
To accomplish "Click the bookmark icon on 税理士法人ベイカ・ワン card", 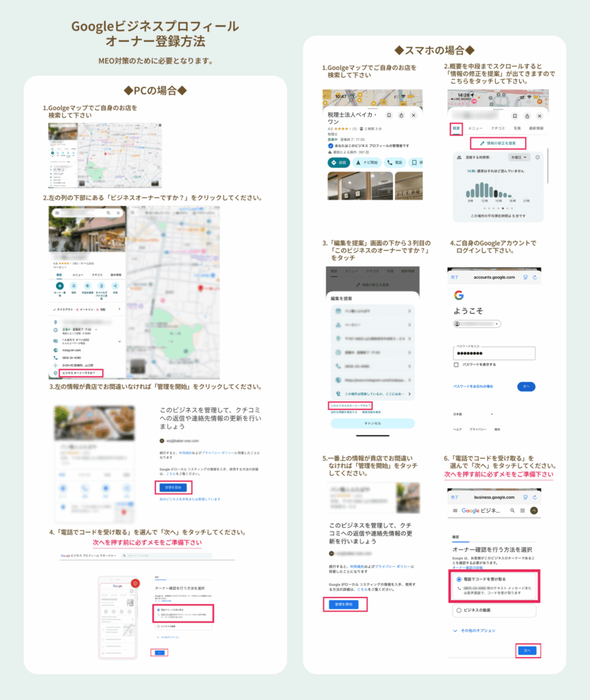I will point(388,116).
